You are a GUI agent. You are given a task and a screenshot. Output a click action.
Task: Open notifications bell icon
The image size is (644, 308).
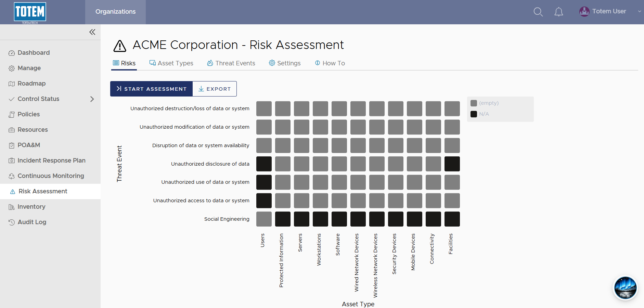558,12
